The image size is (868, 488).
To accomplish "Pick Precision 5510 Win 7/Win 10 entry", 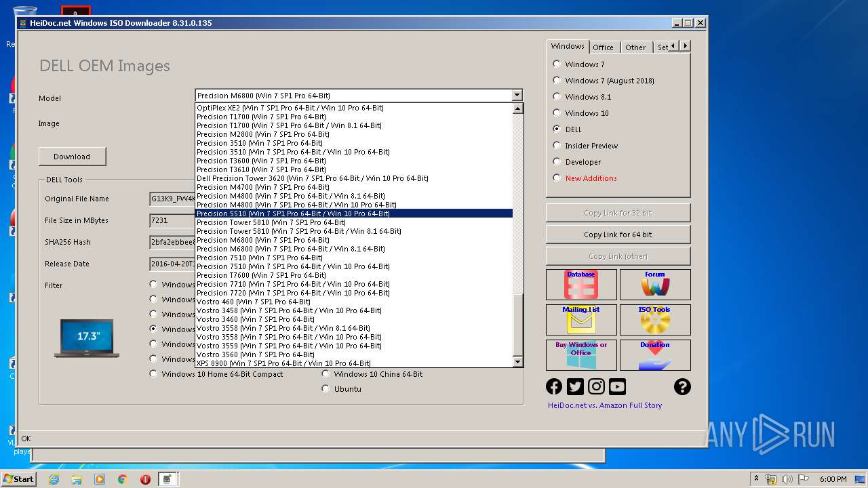I will 354,213.
